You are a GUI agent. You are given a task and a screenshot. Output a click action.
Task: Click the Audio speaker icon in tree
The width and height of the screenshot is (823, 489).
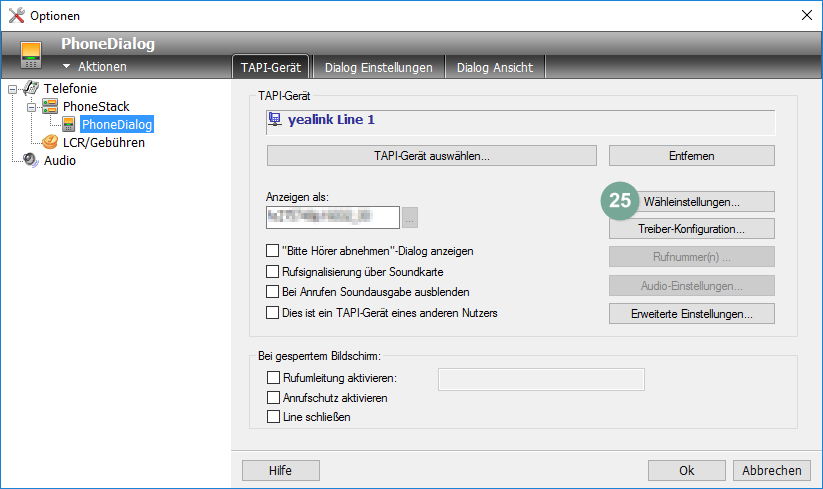coord(31,160)
